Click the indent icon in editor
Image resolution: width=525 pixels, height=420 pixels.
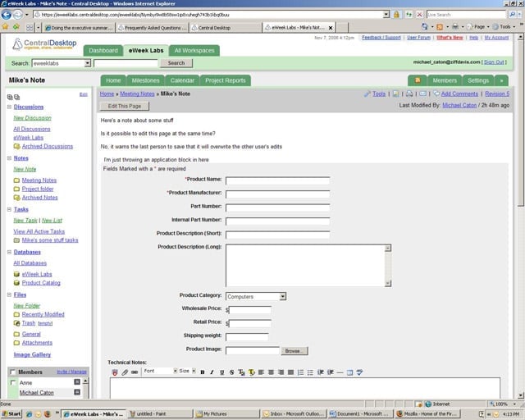(330, 372)
